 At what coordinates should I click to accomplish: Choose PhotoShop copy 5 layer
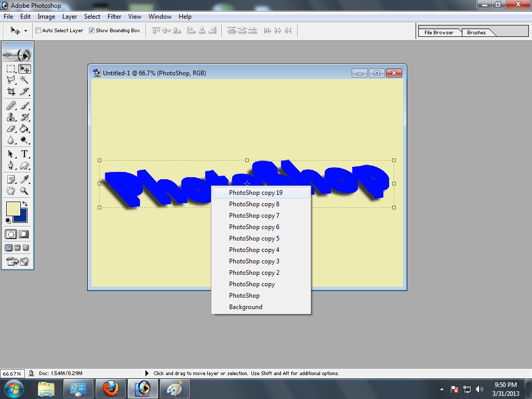coord(261,238)
